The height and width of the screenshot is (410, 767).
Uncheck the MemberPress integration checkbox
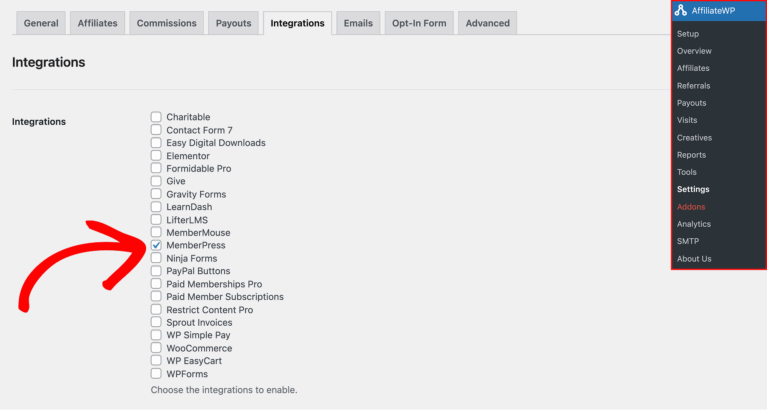(156, 245)
